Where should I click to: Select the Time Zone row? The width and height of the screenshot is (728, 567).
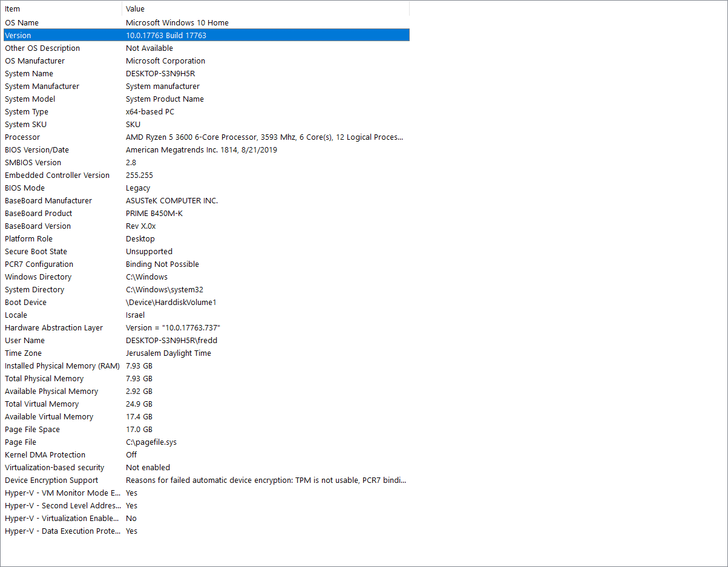click(x=206, y=353)
